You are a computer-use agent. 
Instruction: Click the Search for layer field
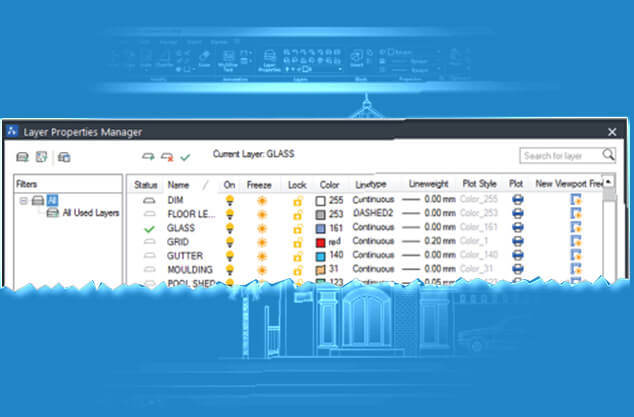[560, 155]
